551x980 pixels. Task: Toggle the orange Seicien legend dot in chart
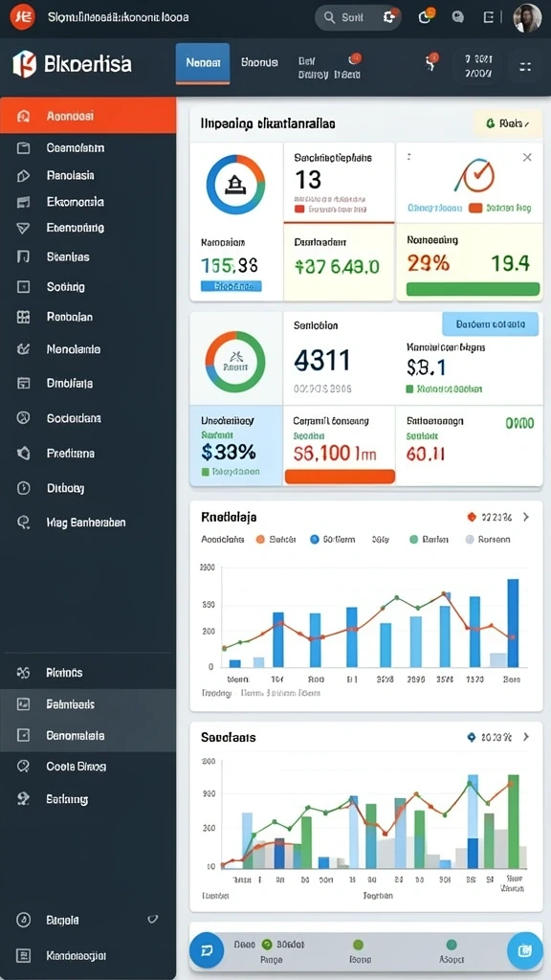(x=260, y=539)
